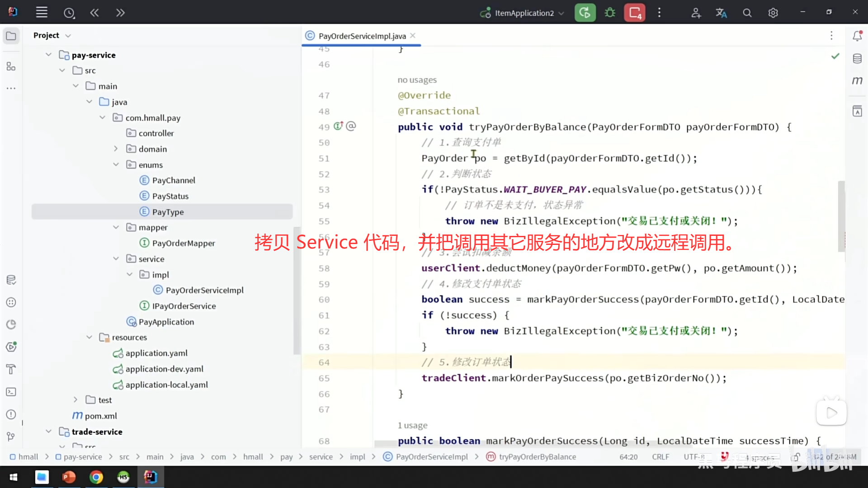Open the main hamburger menu

coord(42,13)
